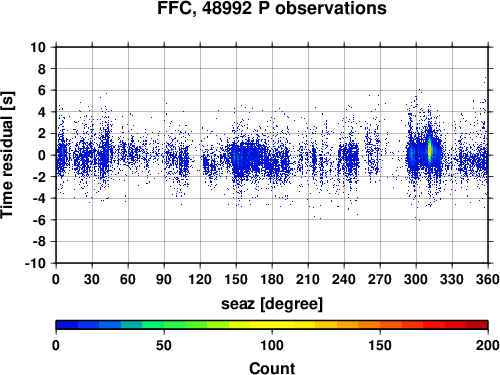
Task: Click the x-axis tick label 90
Action: (164, 279)
